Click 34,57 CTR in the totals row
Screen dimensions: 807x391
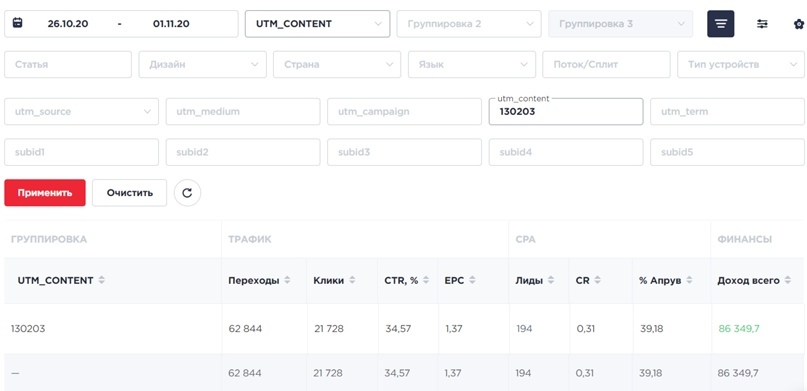coord(398,373)
